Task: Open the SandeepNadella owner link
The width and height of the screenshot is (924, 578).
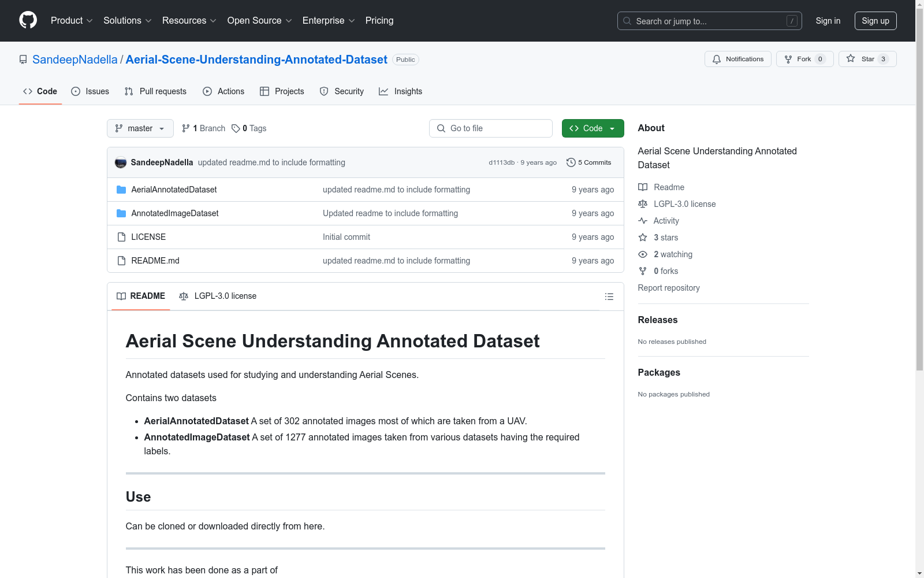Action: 75,60
